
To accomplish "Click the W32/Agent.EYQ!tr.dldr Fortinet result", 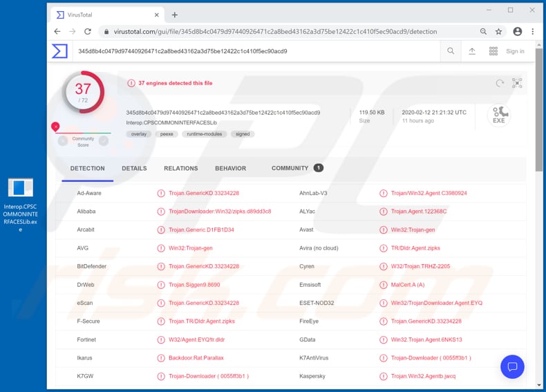I will point(197,339).
